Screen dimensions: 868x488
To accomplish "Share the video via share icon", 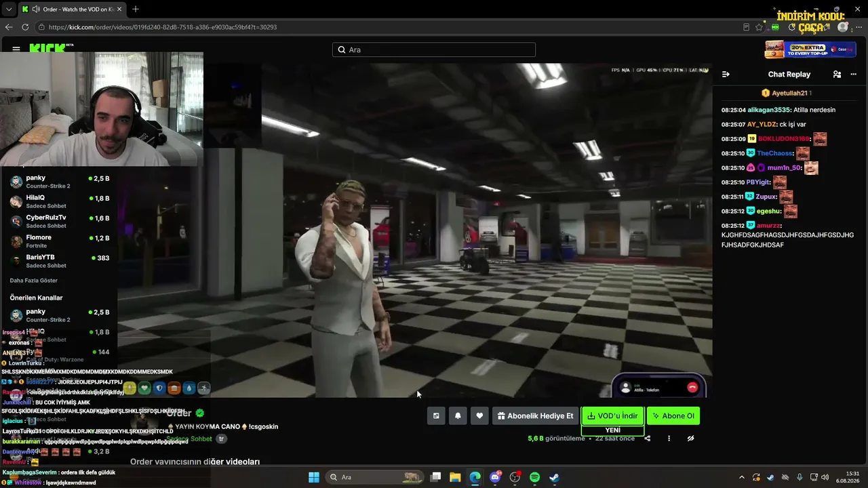I will (x=647, y=439).
